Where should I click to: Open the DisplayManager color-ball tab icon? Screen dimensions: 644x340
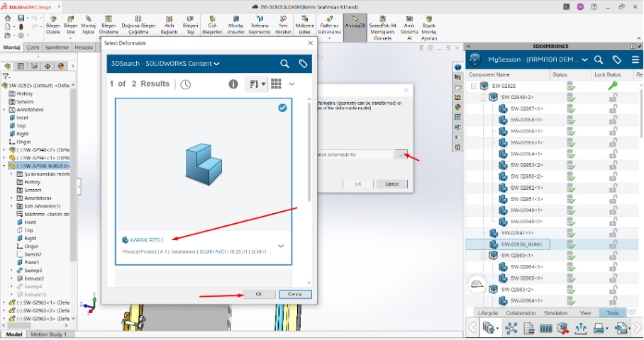point(61,66)
